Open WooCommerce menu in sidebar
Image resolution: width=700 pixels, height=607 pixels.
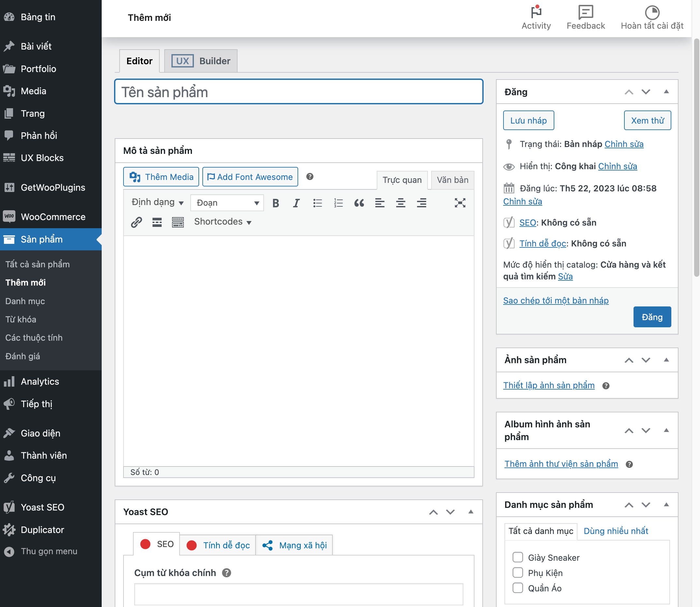tap(51, 217)
